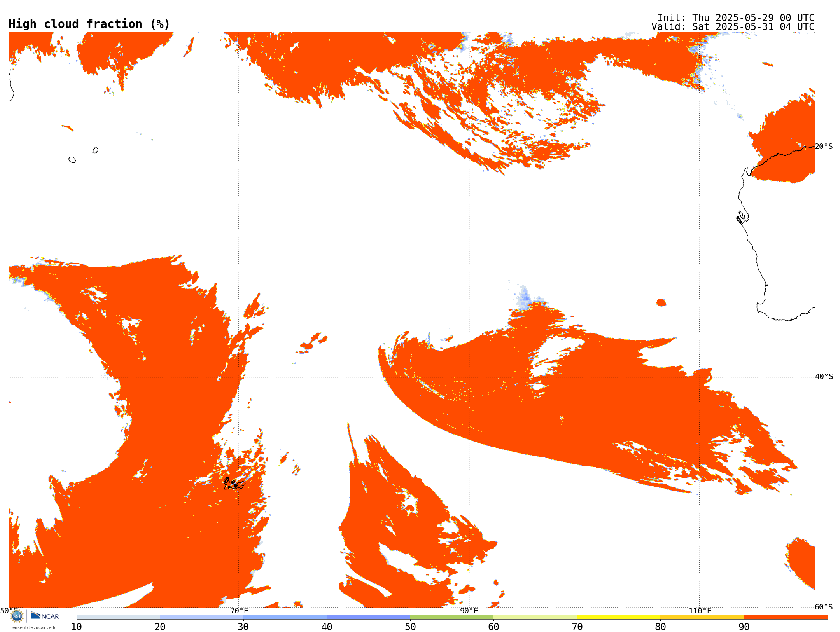Click the Mauritius island outline
The width and height of the screenshot is (840, 632).
pyautogui.click(x=95, y=150)
